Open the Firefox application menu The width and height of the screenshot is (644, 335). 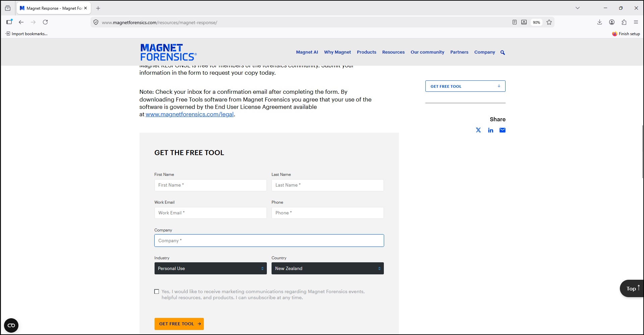(636, 22)
